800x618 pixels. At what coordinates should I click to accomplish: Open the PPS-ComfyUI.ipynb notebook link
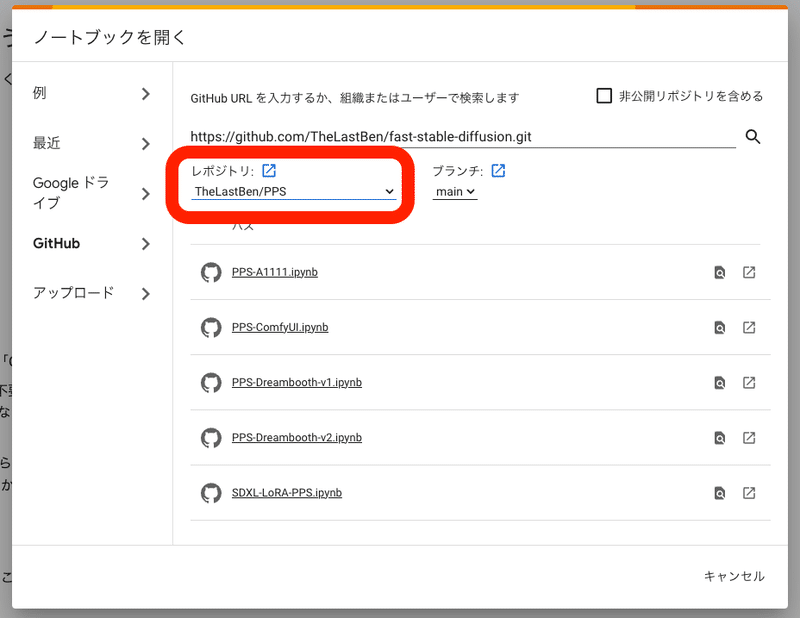tap(280, 328)
